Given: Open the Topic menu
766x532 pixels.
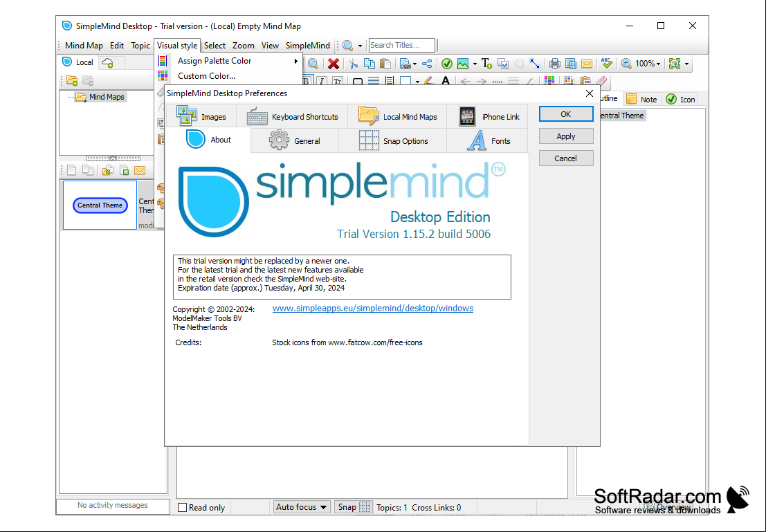Looking at the screenshot, I should [140, 46].
